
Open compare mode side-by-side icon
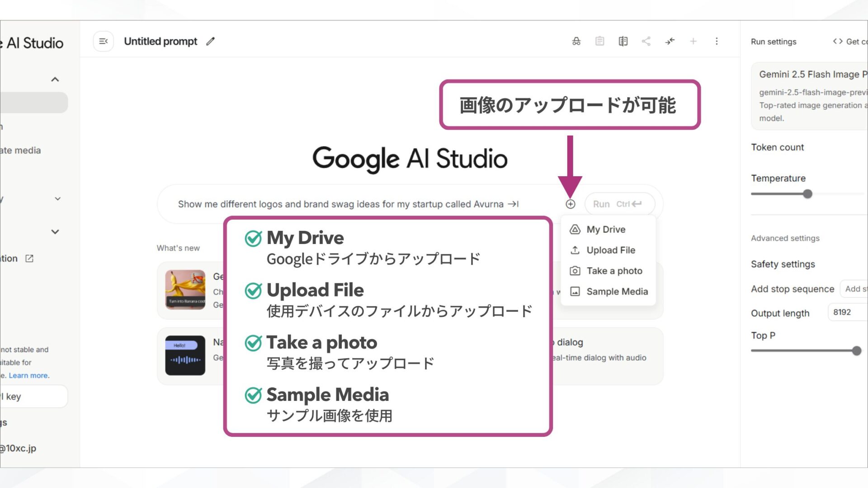[x=623, y=41]
